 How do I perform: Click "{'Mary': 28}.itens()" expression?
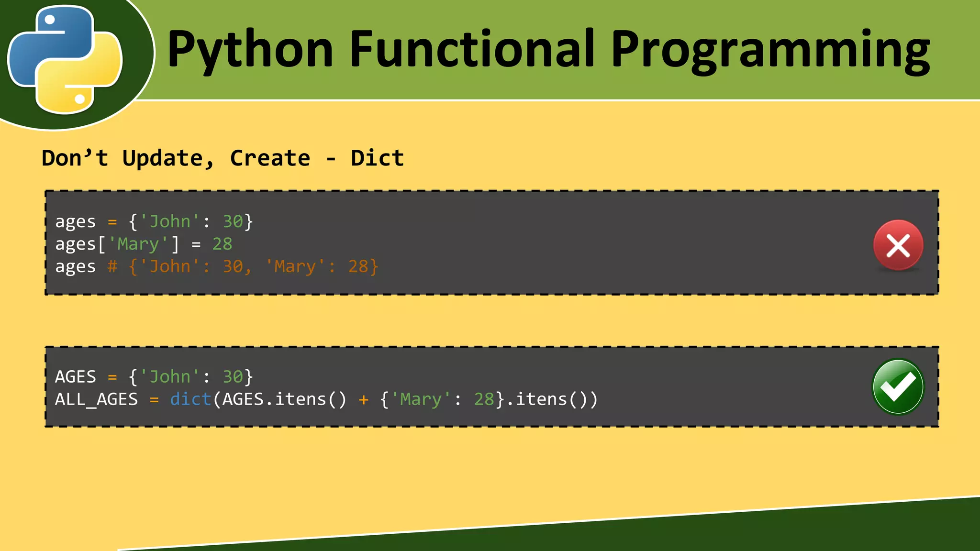[483, 399]
